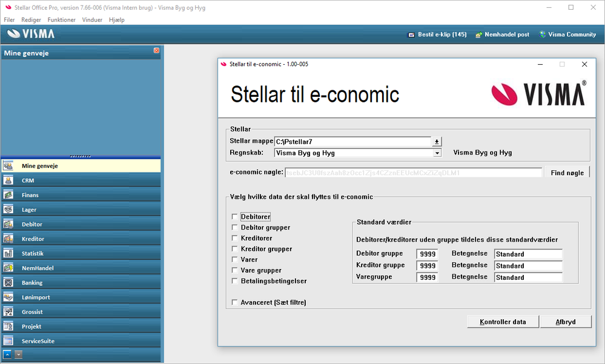Viewport: 605px width, 364px height.
Task: Click the ServiceSuite module icon
Action: tap(8, 341)
